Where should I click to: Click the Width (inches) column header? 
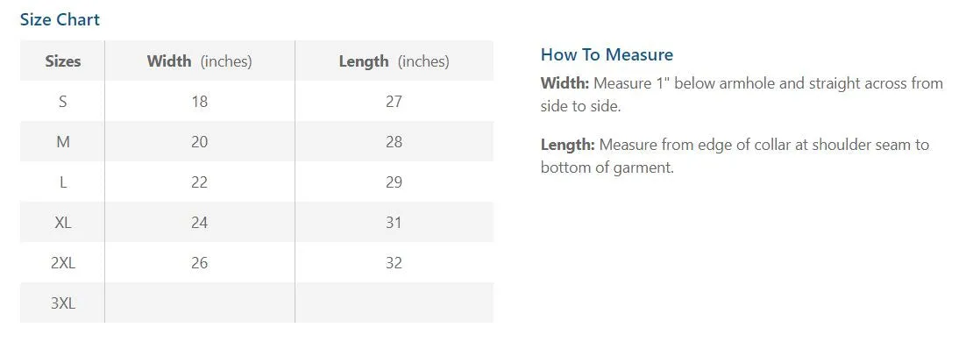(x=199, y=61)
